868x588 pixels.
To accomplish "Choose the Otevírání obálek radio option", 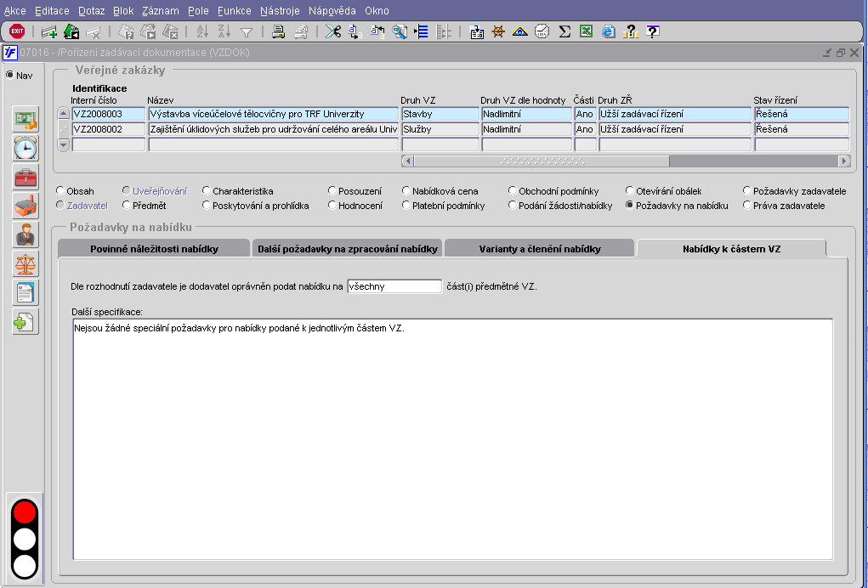I will 630,191.
